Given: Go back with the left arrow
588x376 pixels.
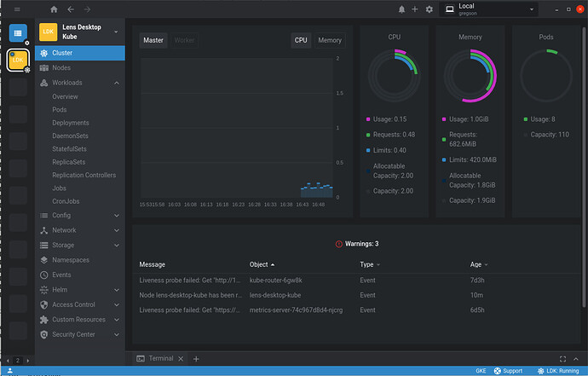Looking at the screenshot, I should point(71,9).
